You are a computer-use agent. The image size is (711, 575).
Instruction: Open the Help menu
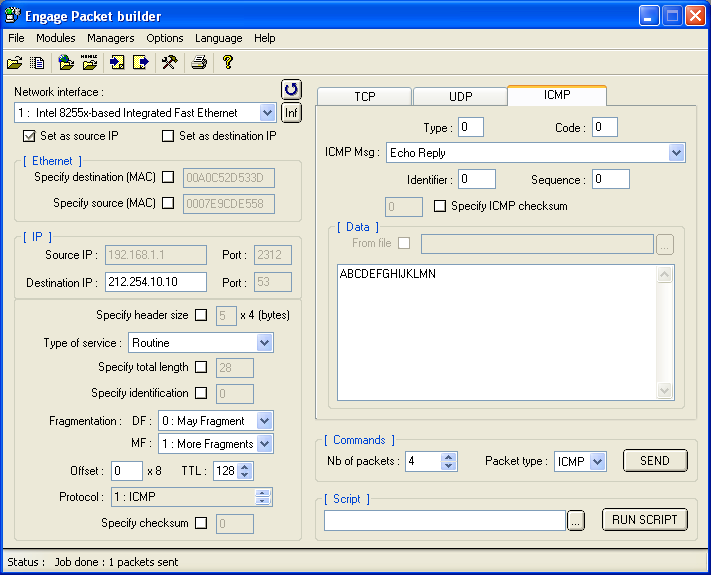[264, 38]
